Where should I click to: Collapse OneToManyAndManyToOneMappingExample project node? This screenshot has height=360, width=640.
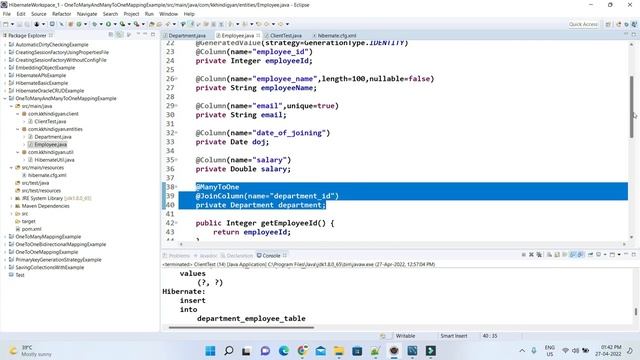coord(5,98)
